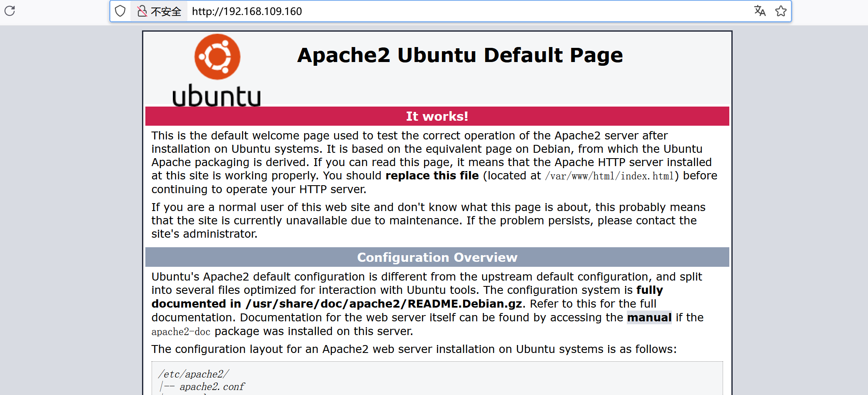Select the apache2-doc package name
Image resolution: width=868 pixels, height=395 pixels.
pyautogui.click(x=181, y=332)
